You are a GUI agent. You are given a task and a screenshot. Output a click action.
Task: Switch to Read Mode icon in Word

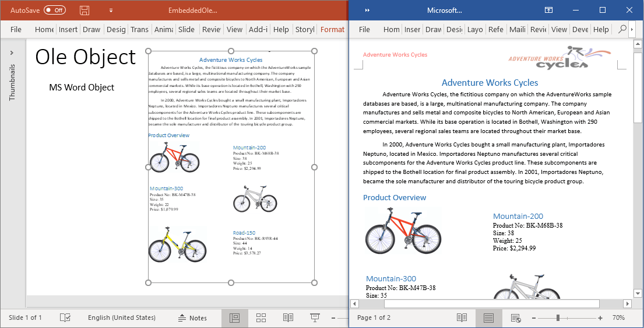(462, 317)
